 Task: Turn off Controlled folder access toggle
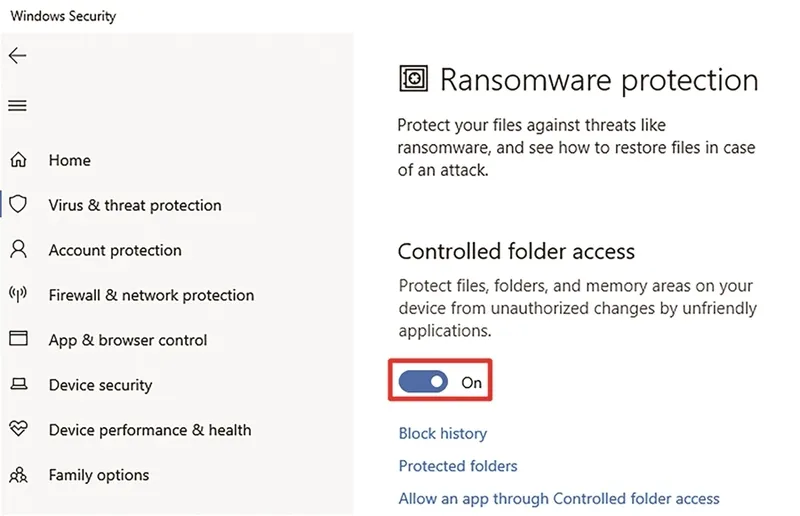click(x=423, y=382)
